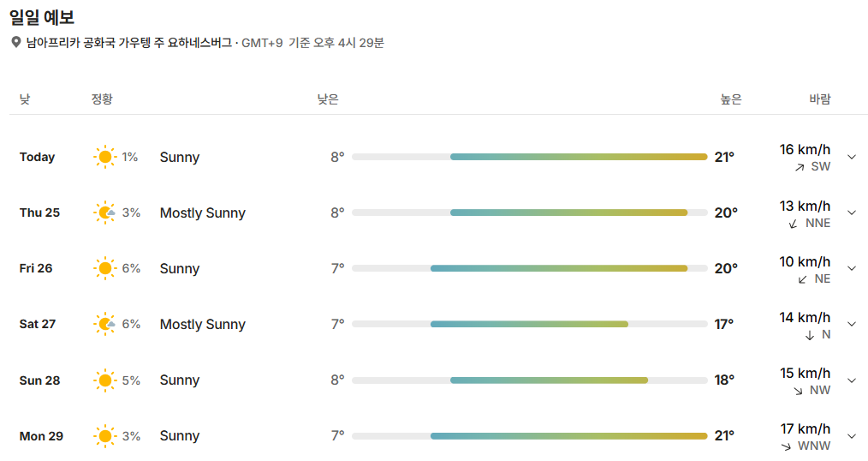
Task: Click the 바람 wind column header
Action: click(x=820, y=99)
